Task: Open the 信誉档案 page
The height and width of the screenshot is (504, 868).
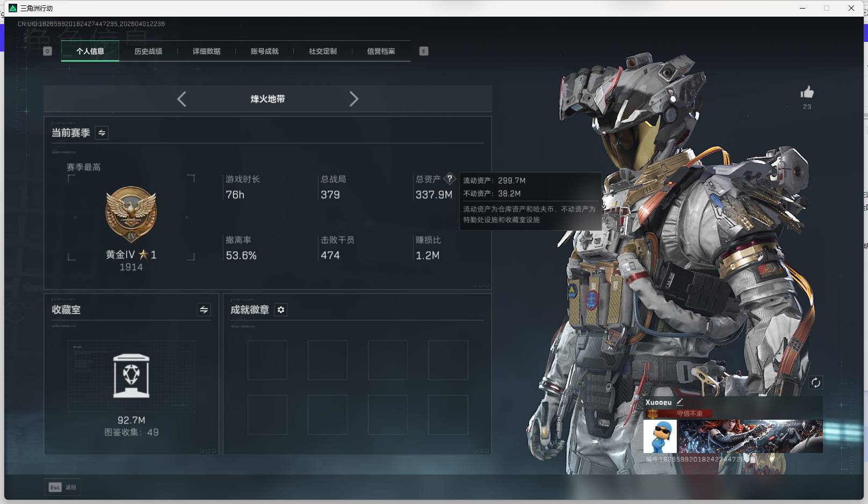Action: [x=381, y=51]
